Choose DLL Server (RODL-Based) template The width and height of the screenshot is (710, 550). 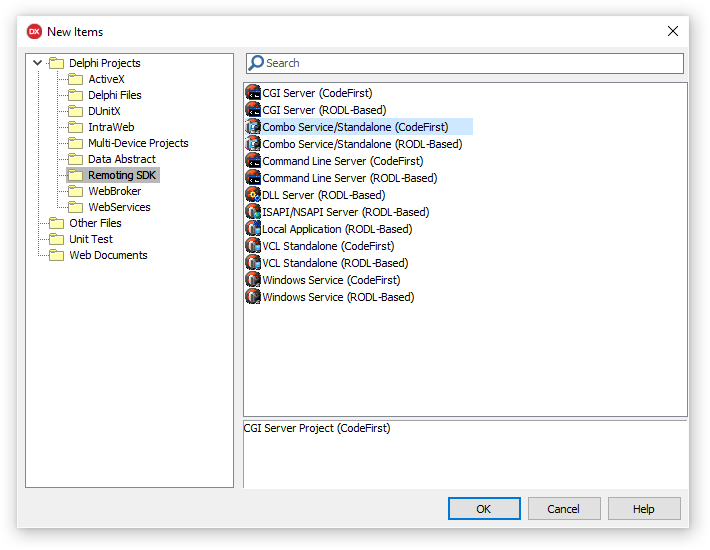(324, 195)
